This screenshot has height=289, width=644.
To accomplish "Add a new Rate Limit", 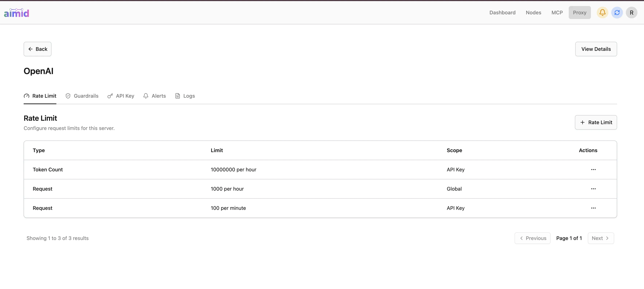I will 596,122.
